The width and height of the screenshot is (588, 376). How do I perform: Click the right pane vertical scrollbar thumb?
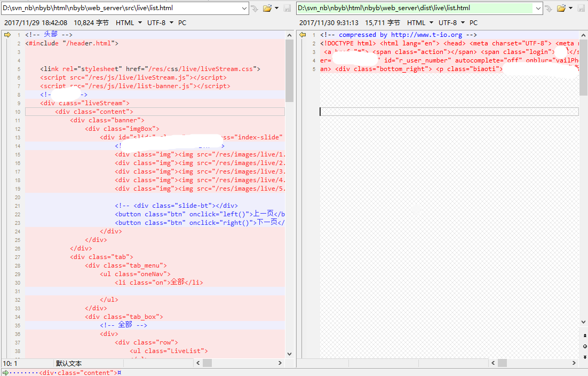pyautogui.click(x=583, y=67)
